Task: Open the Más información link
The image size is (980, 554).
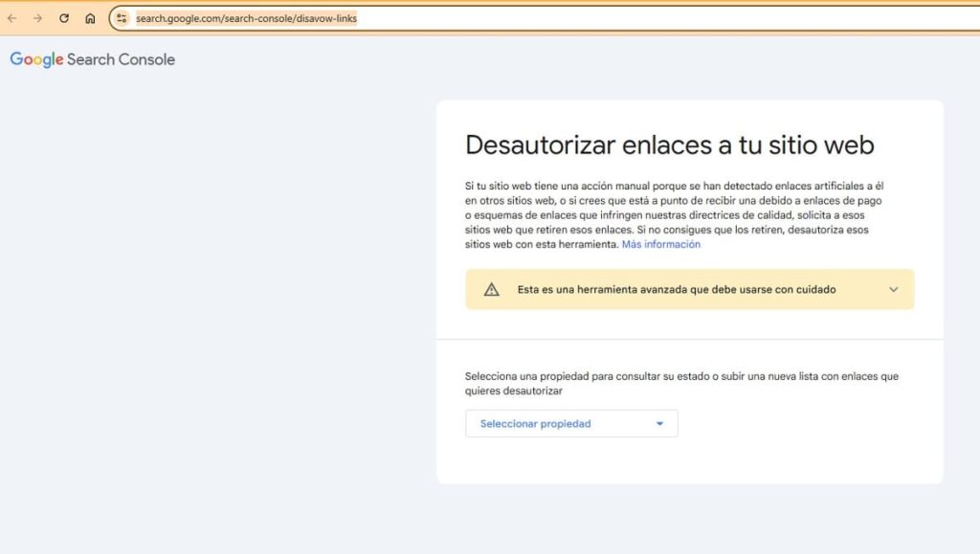Action: [x=660, y=245]
